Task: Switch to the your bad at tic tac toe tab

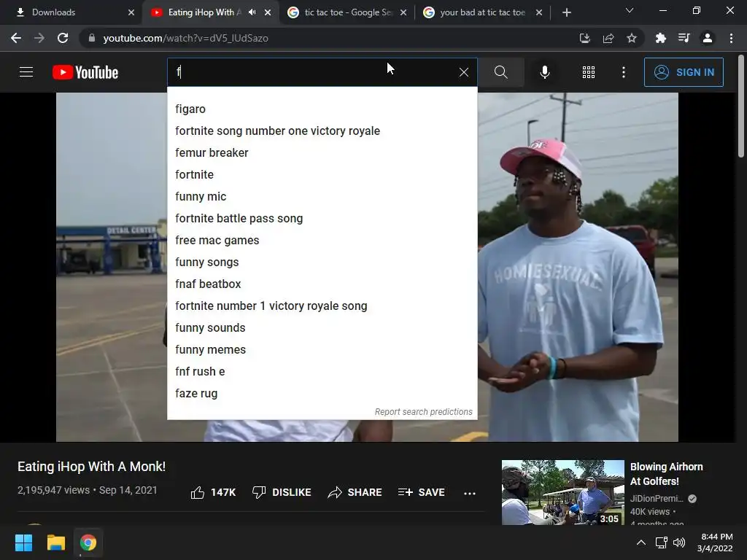Action: [x=482, y=12]
